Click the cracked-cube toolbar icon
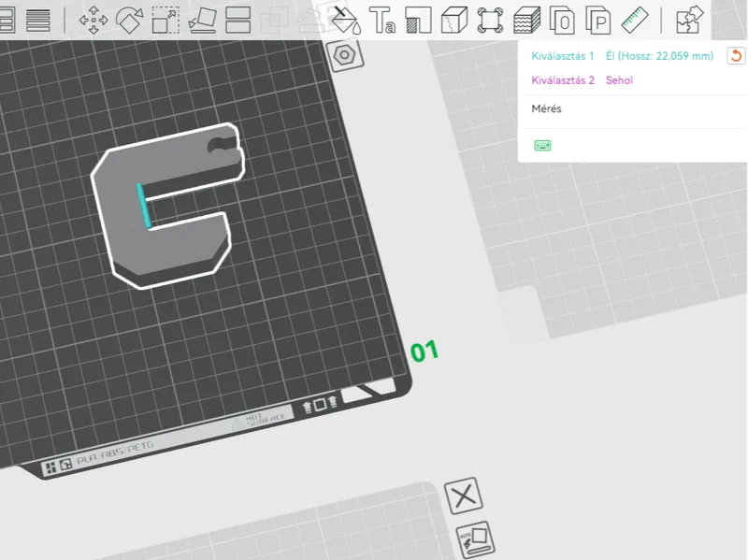748x560 pixels. tap(454, 20)
